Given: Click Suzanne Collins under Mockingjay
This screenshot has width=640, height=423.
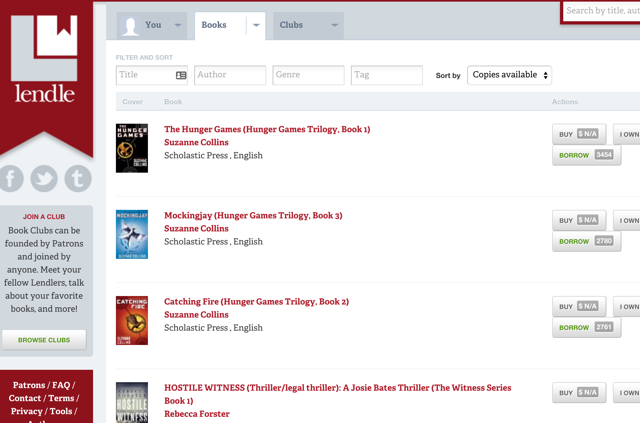Looking at the screenshot, I should [196, 229].
